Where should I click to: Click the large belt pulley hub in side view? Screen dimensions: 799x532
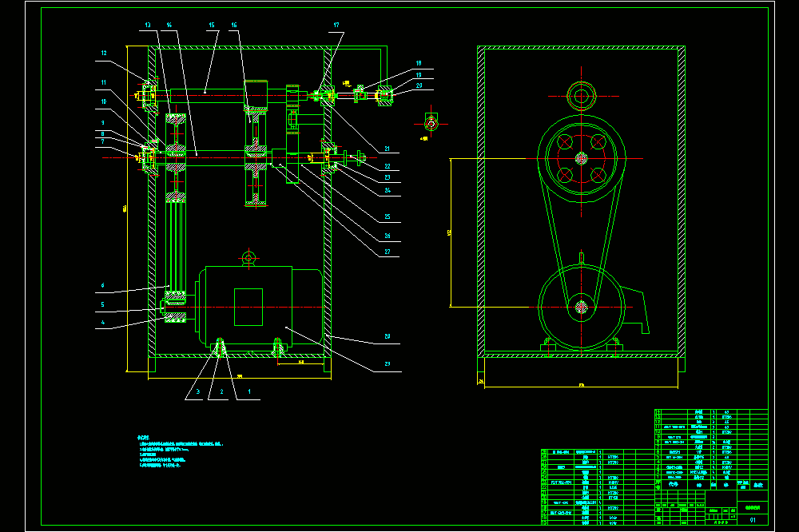582,158
